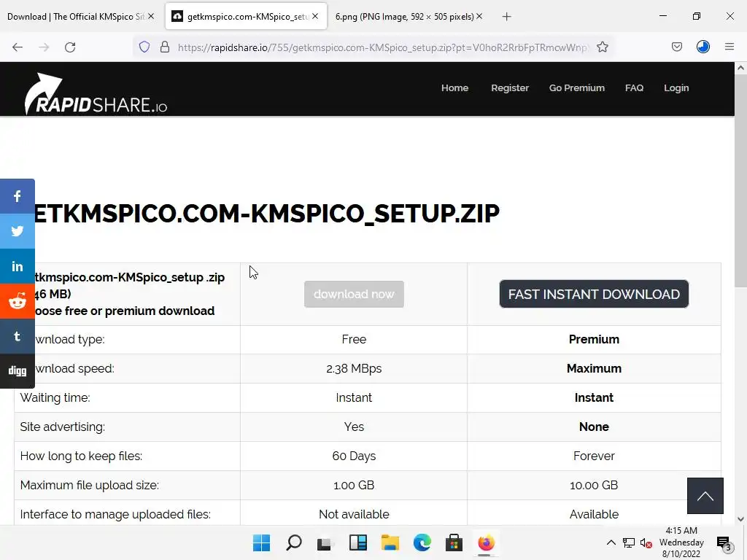Go back with browser back arrow
The width and height of the screenshot is (747, 560).
(18, 47)
